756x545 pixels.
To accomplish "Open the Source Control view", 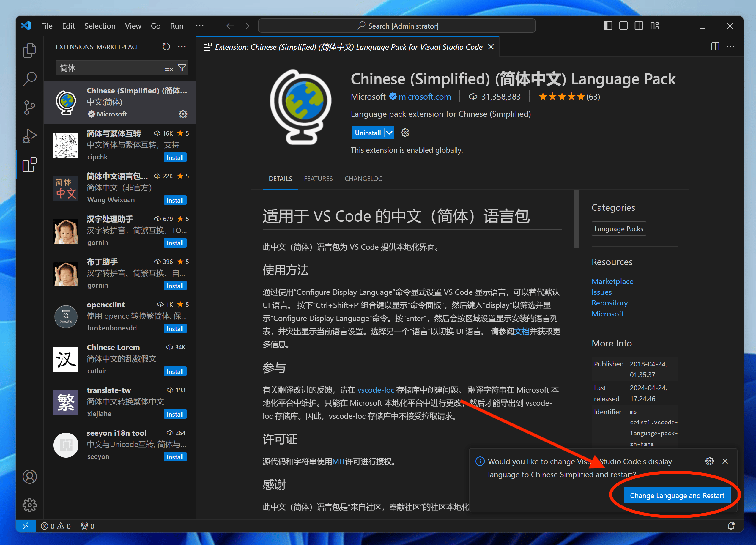I will [x=29, y=107].
